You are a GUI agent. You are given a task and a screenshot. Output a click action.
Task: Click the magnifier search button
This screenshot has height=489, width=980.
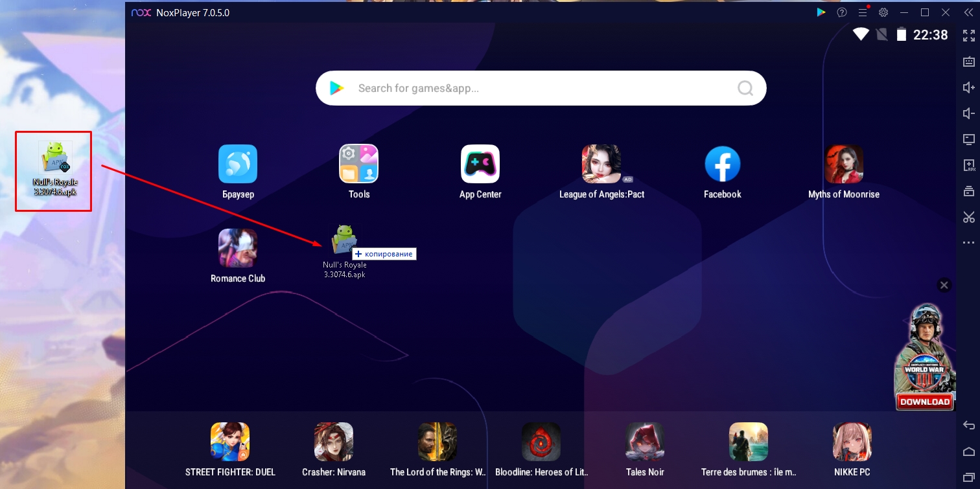click(x=745, y=88)
